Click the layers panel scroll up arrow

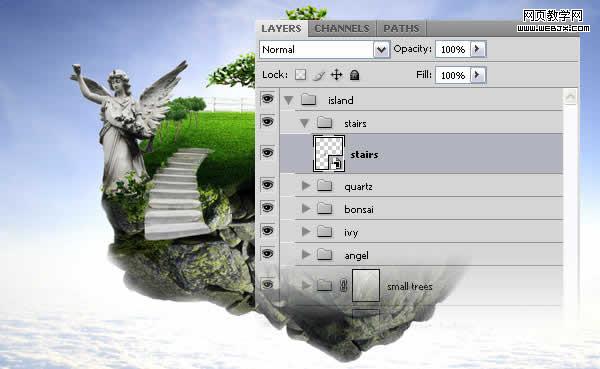pyautogui.click(x=570, y=97)
